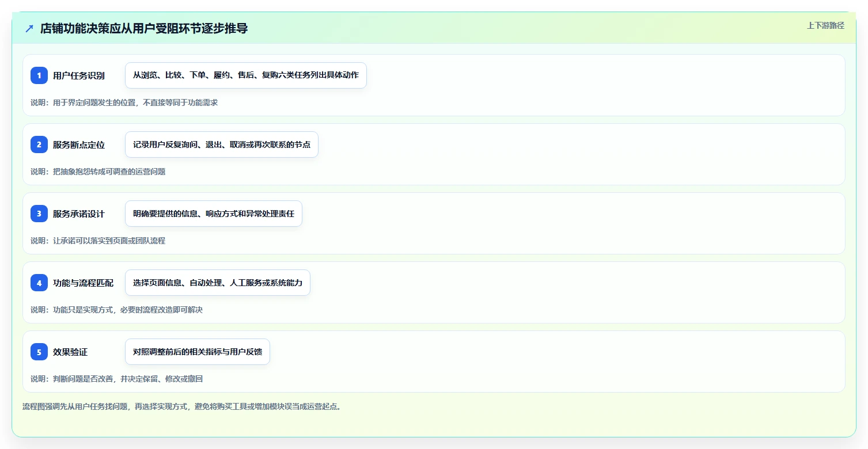Screen dimensions: 868x449
Task: Click the step 4 number badge
Action: 39,283
